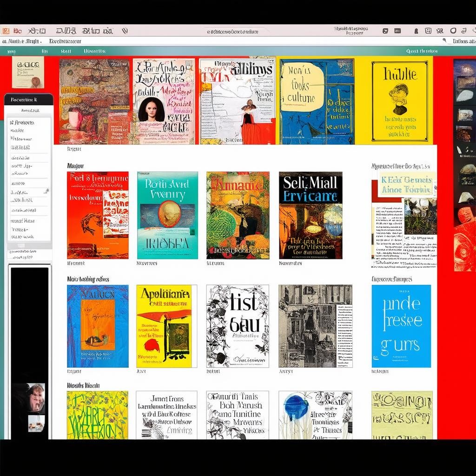Viewport: 476px width, 476px height.
Task: Click the orange app icon in the top-left corner
Action: click(5, 31)
